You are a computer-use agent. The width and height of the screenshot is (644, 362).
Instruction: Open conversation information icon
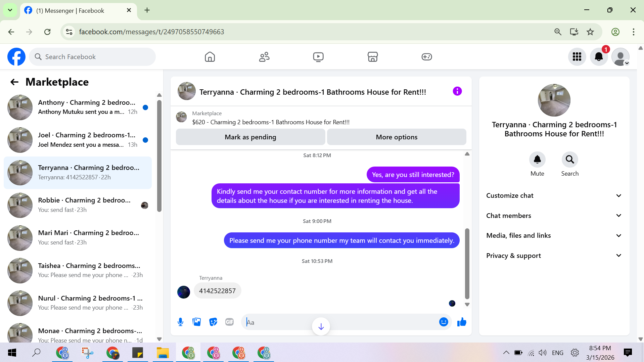pos(457,91)
